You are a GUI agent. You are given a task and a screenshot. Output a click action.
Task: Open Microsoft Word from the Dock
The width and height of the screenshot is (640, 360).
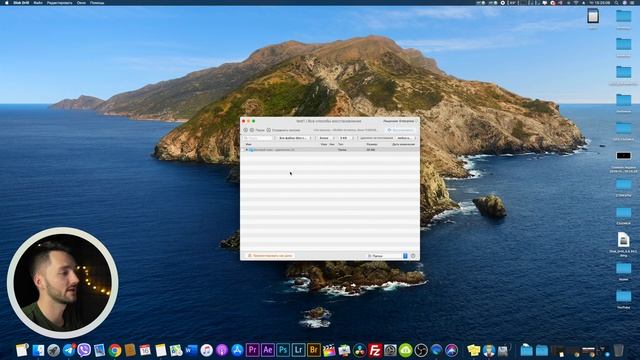tap(191, 350)
